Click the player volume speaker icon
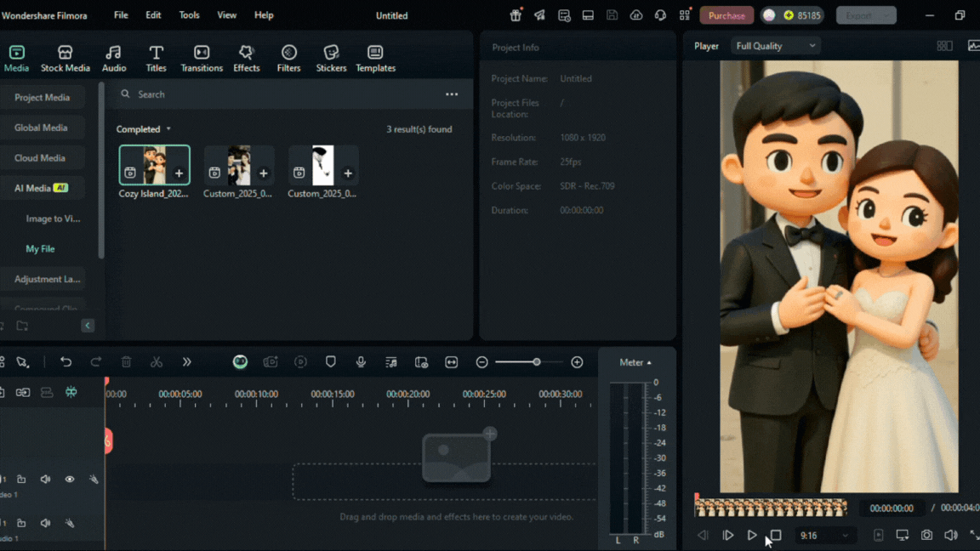Viewport: 980px width, 551px height. pyautogui.click(x=950, y=536)
